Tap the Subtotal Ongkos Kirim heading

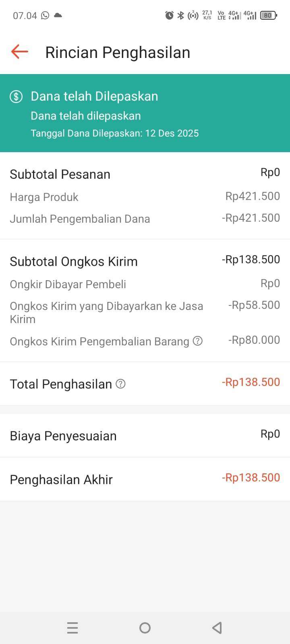74,262
